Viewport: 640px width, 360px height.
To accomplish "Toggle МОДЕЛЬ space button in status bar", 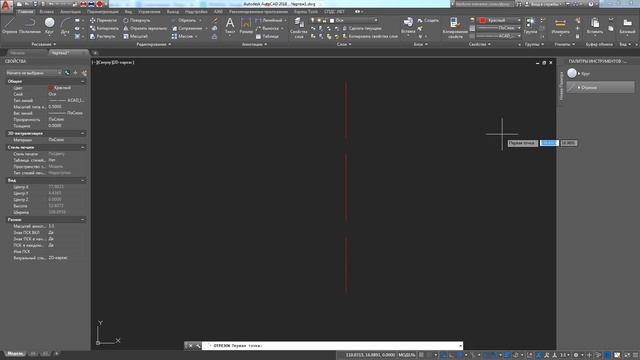I will [x=407, y=355].
